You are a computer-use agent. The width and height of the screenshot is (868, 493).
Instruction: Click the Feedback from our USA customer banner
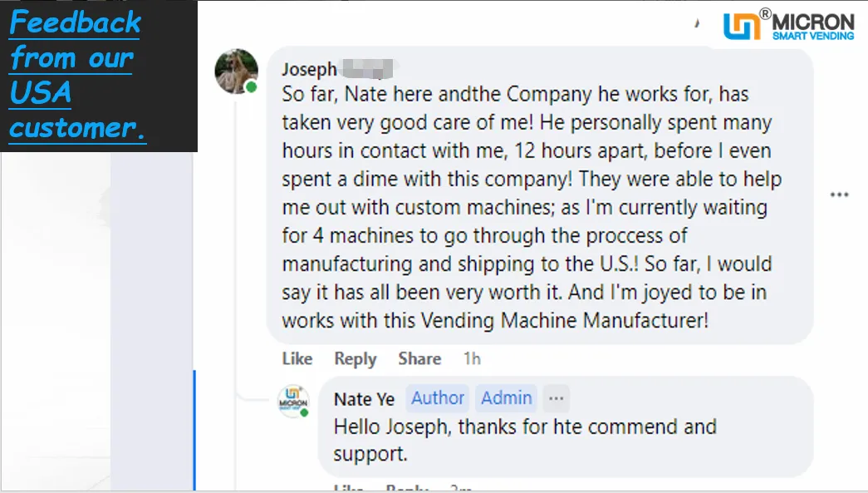point(99,76)
